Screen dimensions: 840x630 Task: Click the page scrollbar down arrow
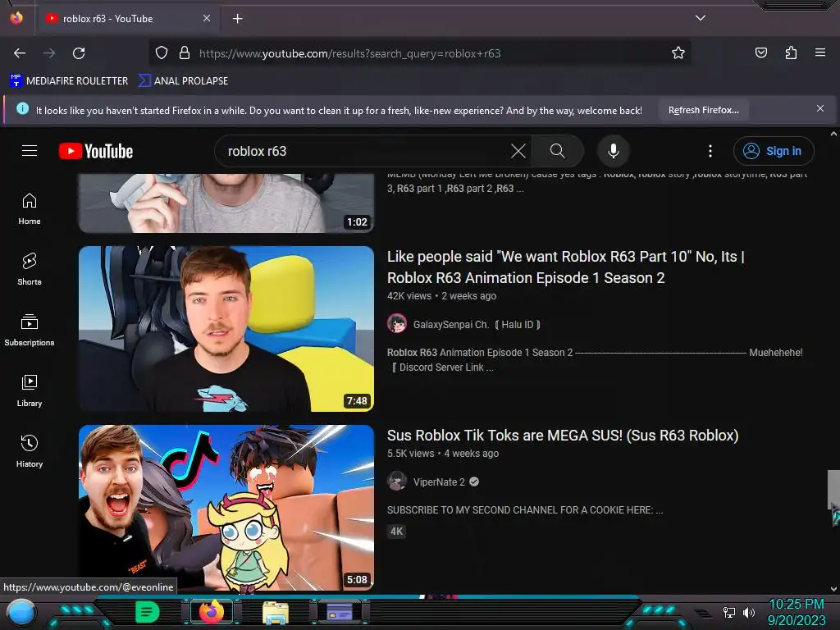click(x=833, y=589)
